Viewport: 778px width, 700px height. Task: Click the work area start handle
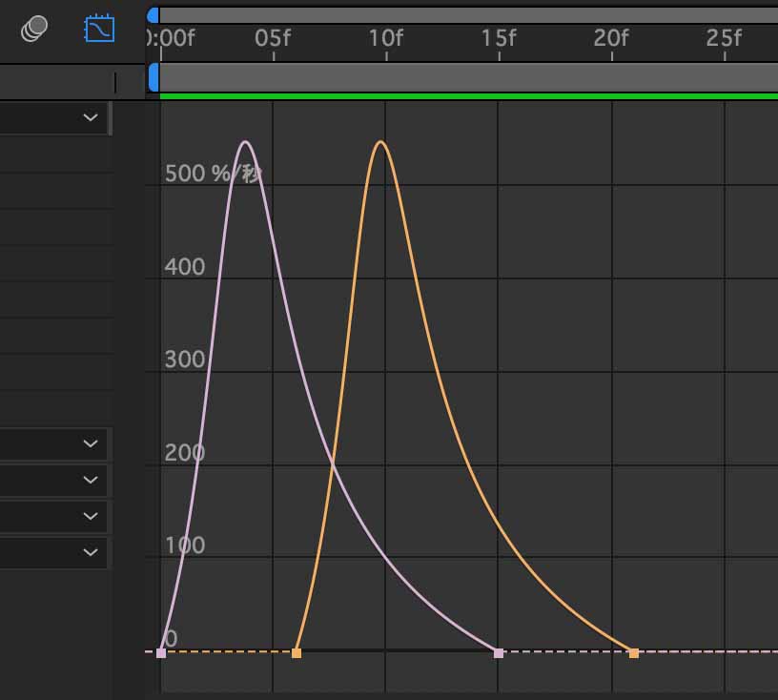tap(154, 77)
